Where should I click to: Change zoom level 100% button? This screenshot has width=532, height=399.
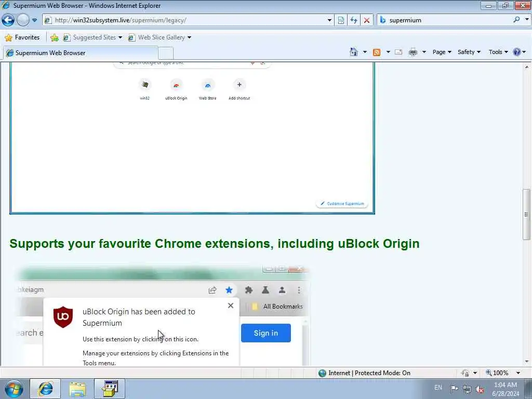click(x=497, y=373)
